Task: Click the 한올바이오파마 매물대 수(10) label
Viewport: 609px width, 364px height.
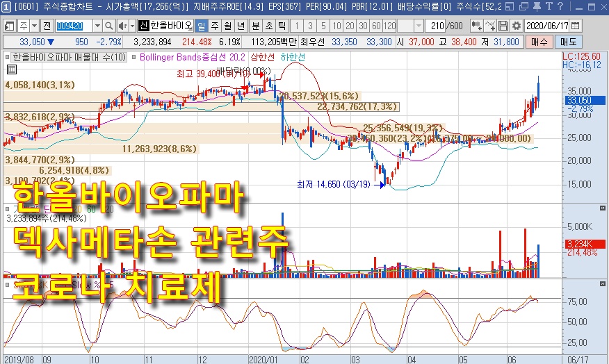Action: coord(70,58)
